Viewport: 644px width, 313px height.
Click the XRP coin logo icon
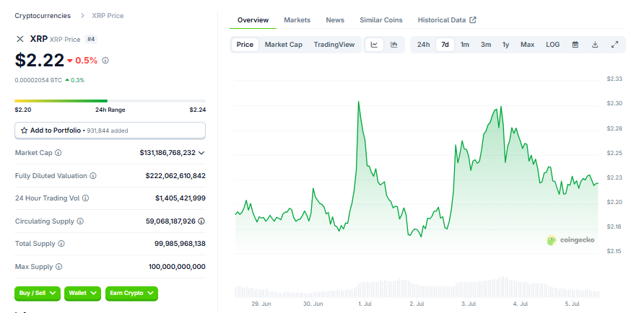[x=19, y=39]
